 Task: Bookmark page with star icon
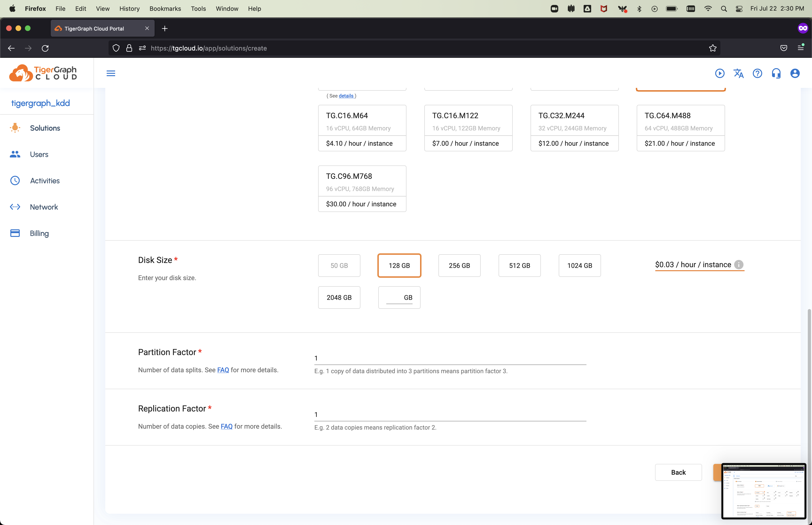point(713,48)
